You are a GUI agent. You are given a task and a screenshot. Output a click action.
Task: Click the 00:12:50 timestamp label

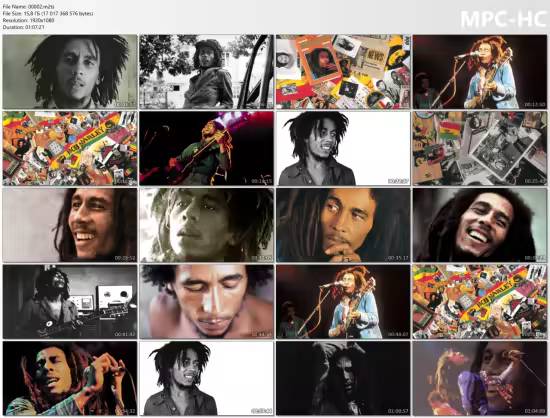pos(535,104)
